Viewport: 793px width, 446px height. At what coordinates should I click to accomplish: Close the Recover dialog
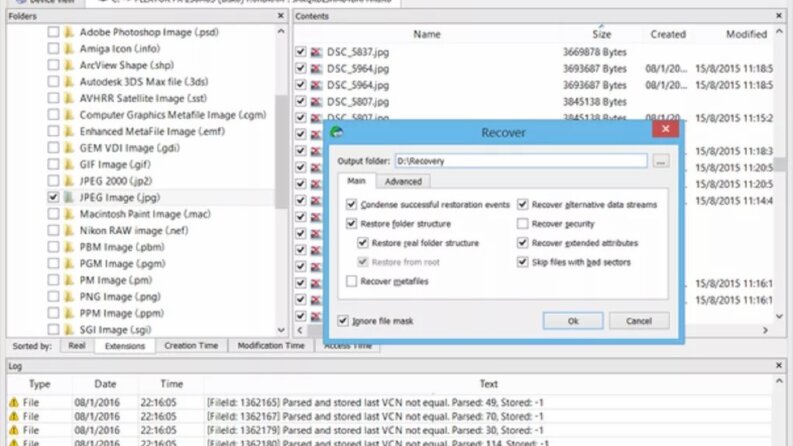click(x=666, y=129)
